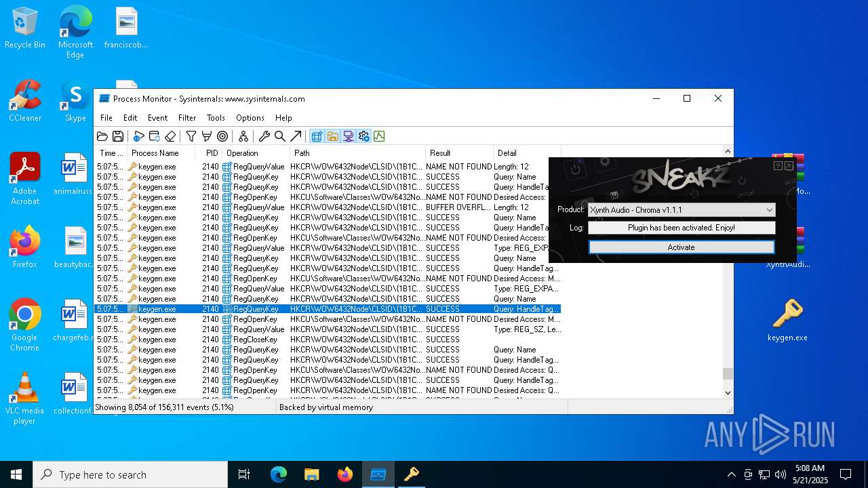The height and width of the screenshot is (488, 868).
Task: Open the Edit menu
Action: point(130,118)
